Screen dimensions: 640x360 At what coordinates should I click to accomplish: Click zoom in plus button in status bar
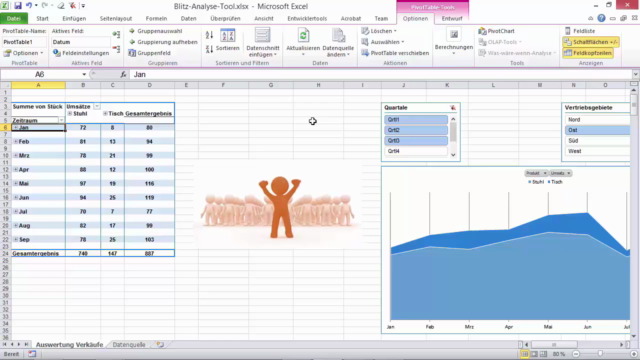[x=633, y=354]
